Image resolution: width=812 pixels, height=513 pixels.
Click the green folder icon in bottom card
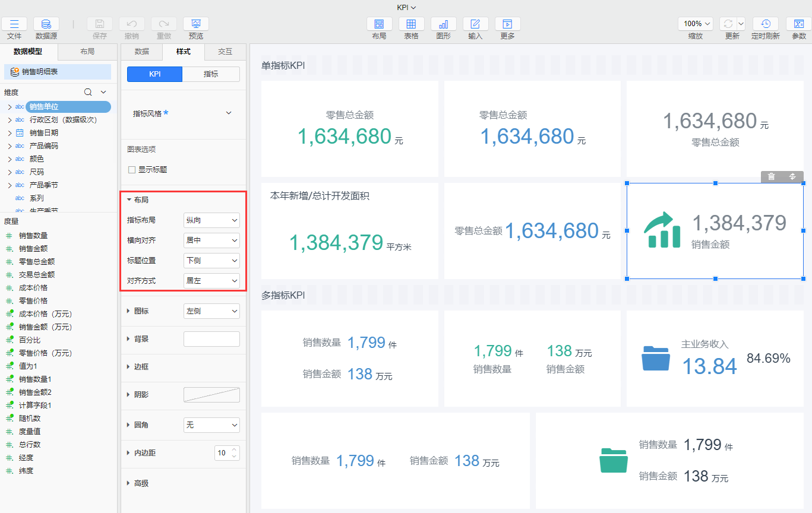point(614,460)
